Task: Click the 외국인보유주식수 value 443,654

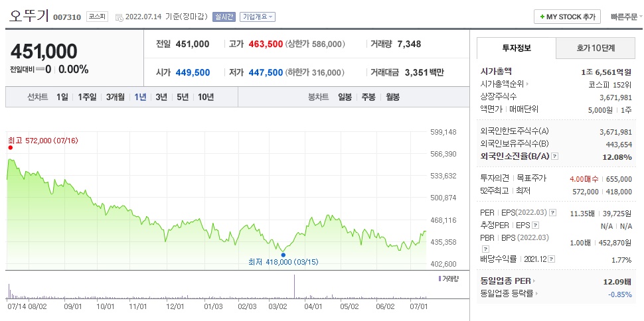Action: click(619, 144)
